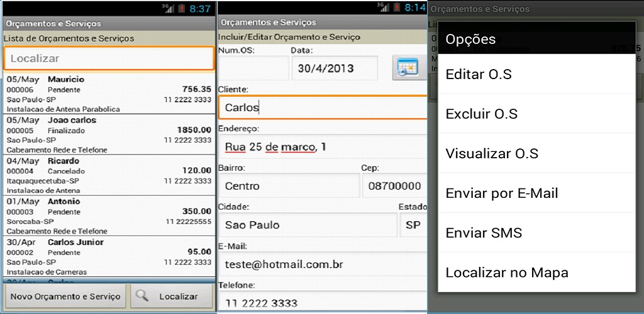Click Cancelado status on Ricardo row
The height and width of the screenshot is (314, 644).
[66, 171]
